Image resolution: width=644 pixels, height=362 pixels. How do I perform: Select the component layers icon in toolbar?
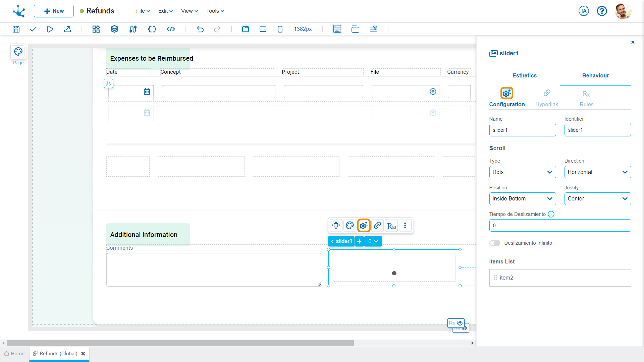115,29
